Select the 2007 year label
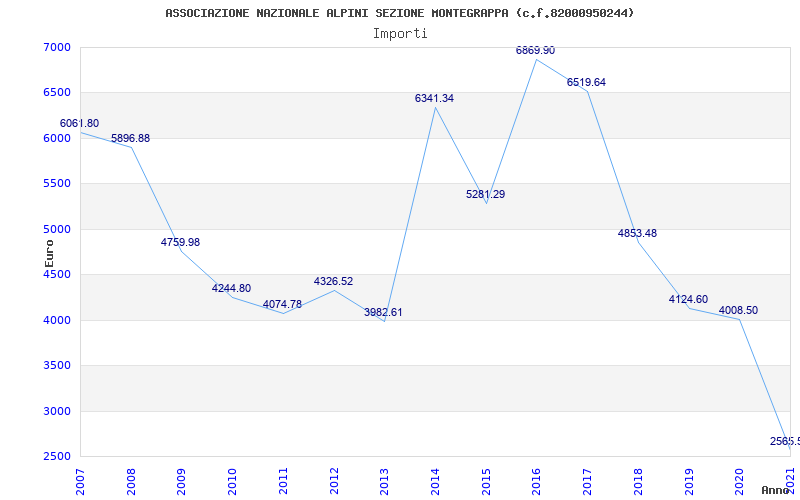Screen dimensions: 800x500 click(81, 481)
